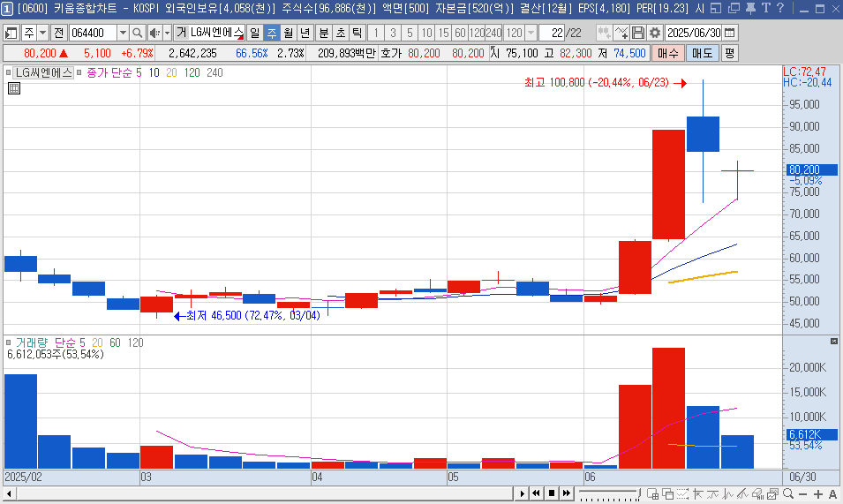
Task: Click the duplicate window icon in title bar
Action: tap(734, 8)
